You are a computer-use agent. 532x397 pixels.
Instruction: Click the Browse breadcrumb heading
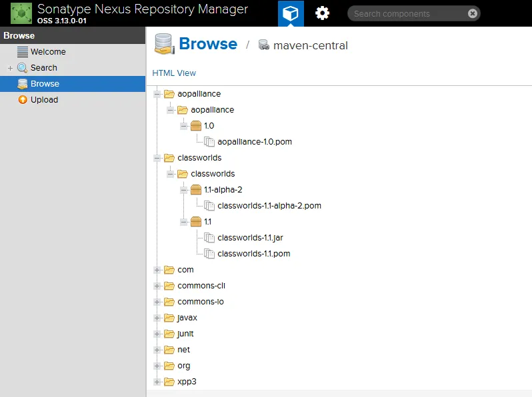click(x=208, y=44)
